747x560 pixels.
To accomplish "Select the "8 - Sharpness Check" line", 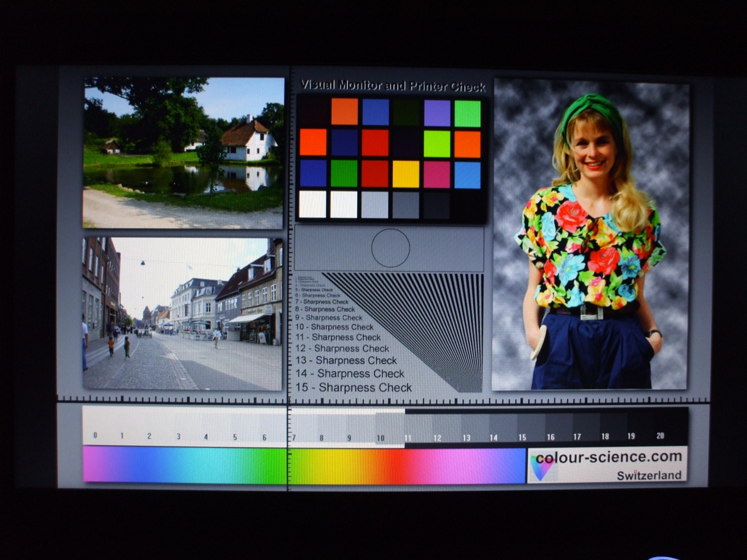I will (x=325, y=310).
